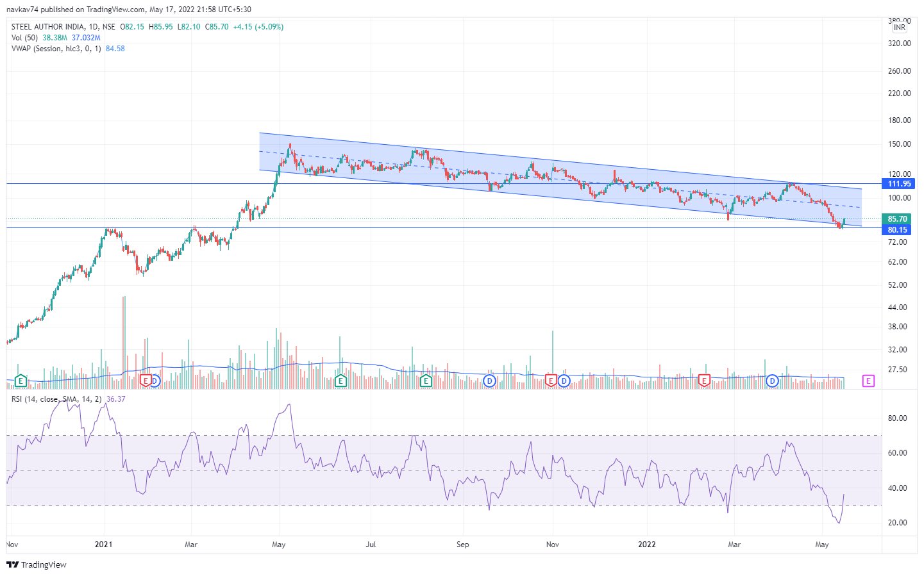This screenshot has width=924, height=576.
Task: Click the dividend D marker near February 2021
Action: (x=155, y=381)
